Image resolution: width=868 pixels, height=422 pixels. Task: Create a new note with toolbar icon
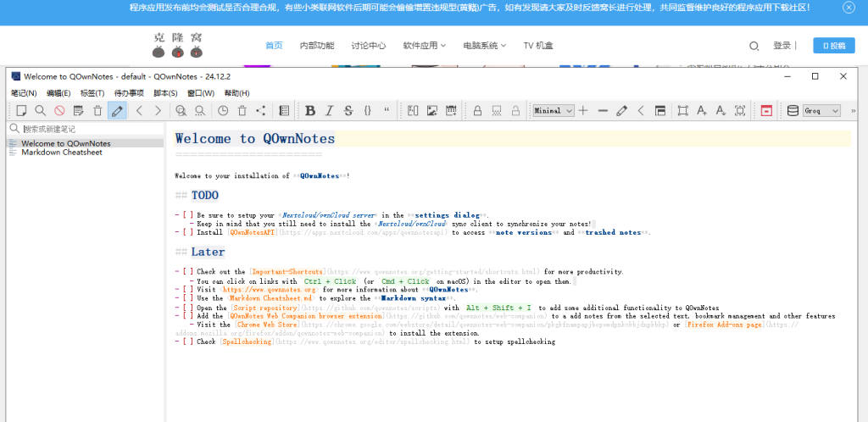click(21, 111)
